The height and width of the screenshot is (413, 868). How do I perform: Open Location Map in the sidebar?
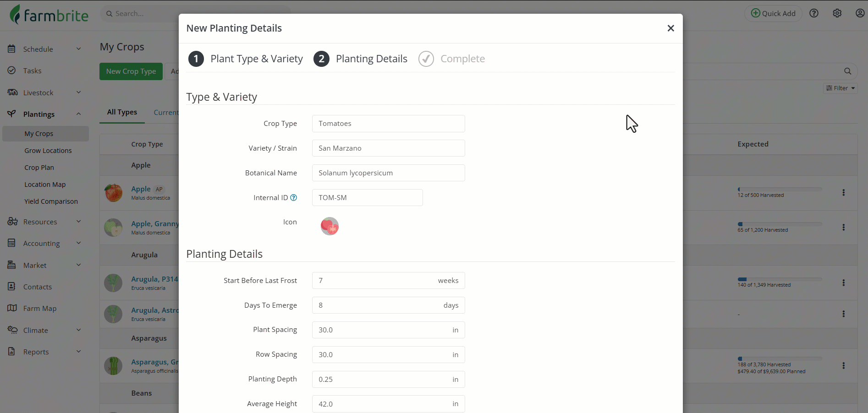click(45, 185)
